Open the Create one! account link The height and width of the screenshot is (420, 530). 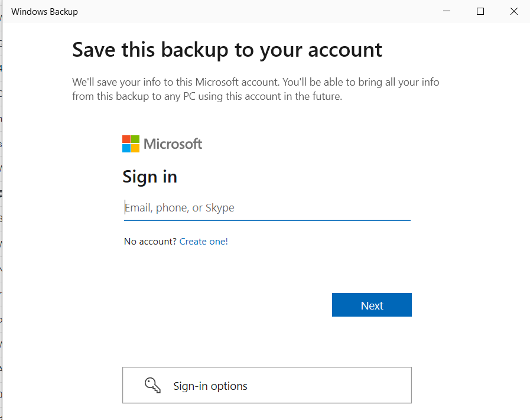click(x=203, y=241)
